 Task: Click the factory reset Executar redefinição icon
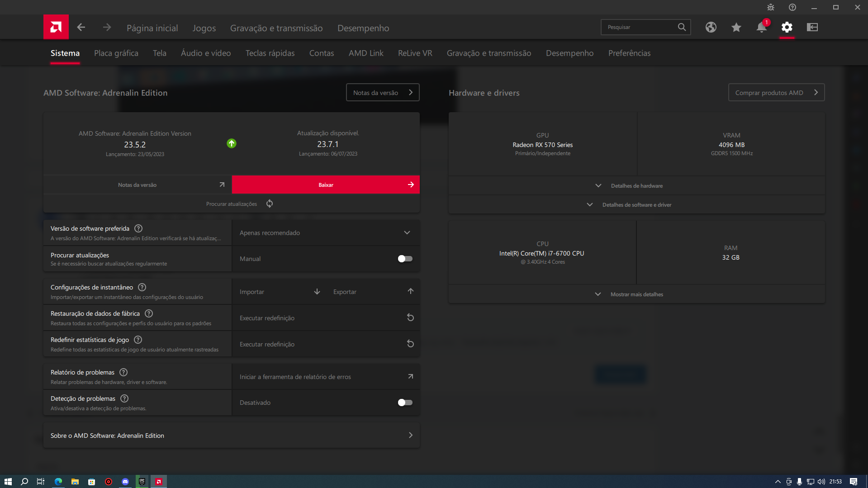[410, 317]
